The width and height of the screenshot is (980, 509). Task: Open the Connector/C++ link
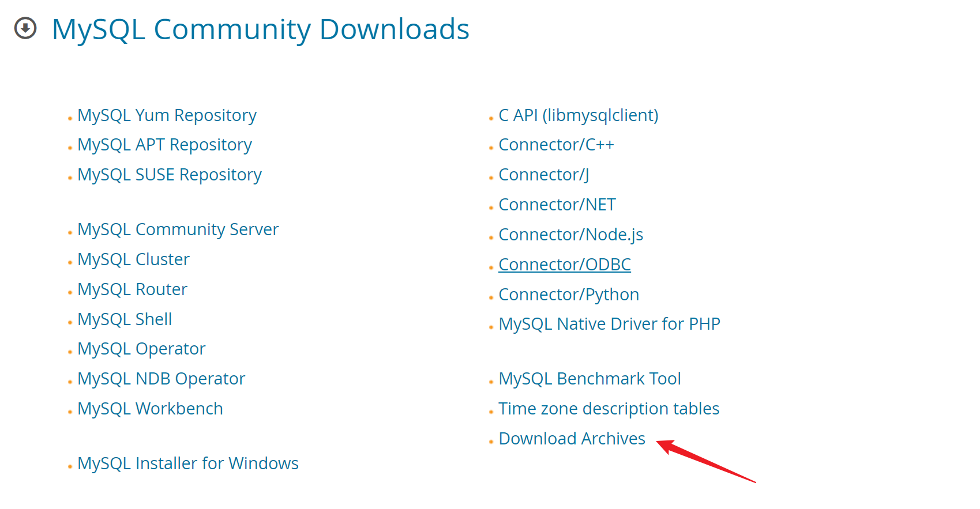[556, 145]
